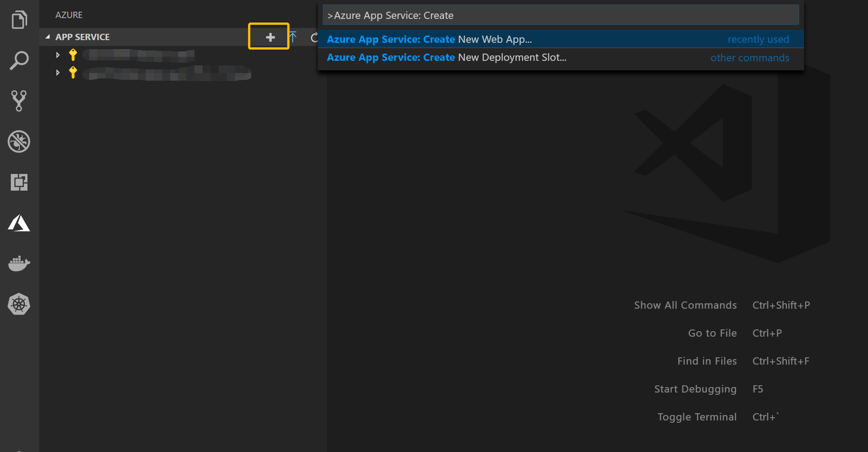Expand the first Azure subscription in the tree
The height and width of the screenshot is (452, 868).
pyautogui.click(x=58, y=55)
